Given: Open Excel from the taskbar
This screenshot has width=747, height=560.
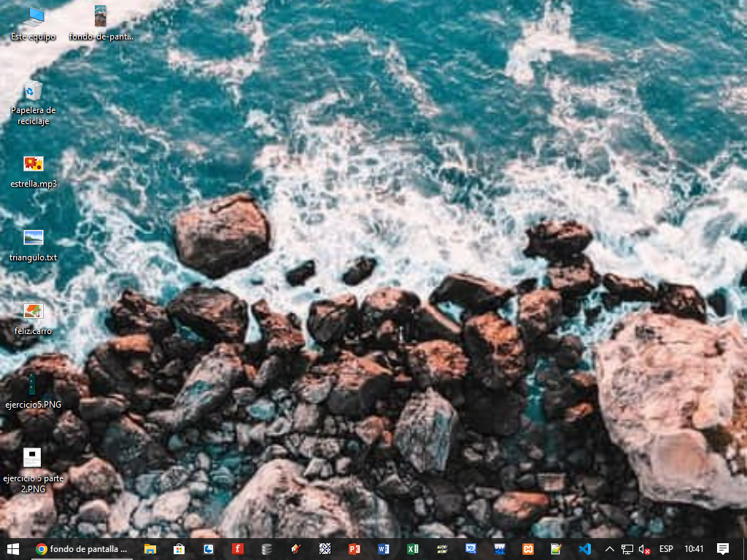Looking at the screenshot, I should (413, 549).
